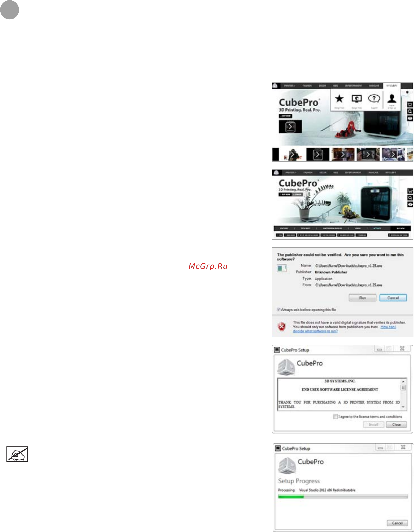Click eye icon on the open MY CUBIFY page
Screen dimensions: 414x532
[410, 118]
